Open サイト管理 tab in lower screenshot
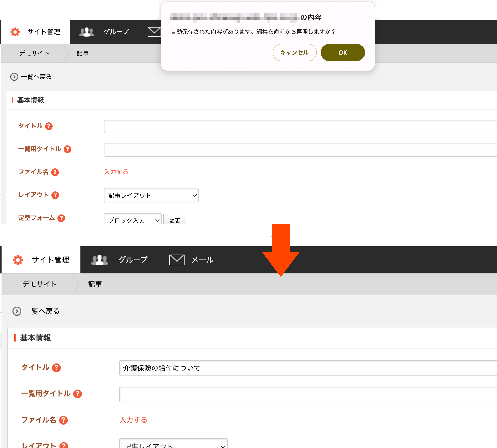This screenshot has height=448, width=497. (41, 260)
